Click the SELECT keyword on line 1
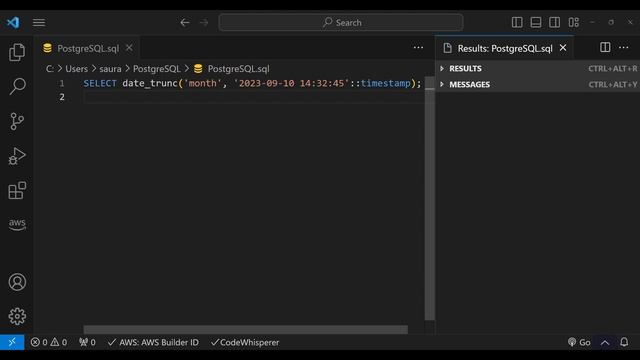Image resolution: width=640 pixels, height=360 pixels. pyautogui.click(x=100, y=83)
